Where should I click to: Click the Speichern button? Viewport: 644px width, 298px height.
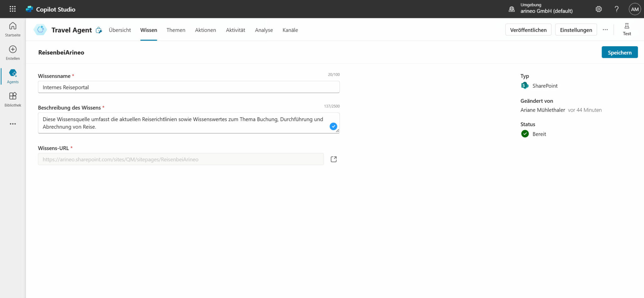[x=619, y=52]
